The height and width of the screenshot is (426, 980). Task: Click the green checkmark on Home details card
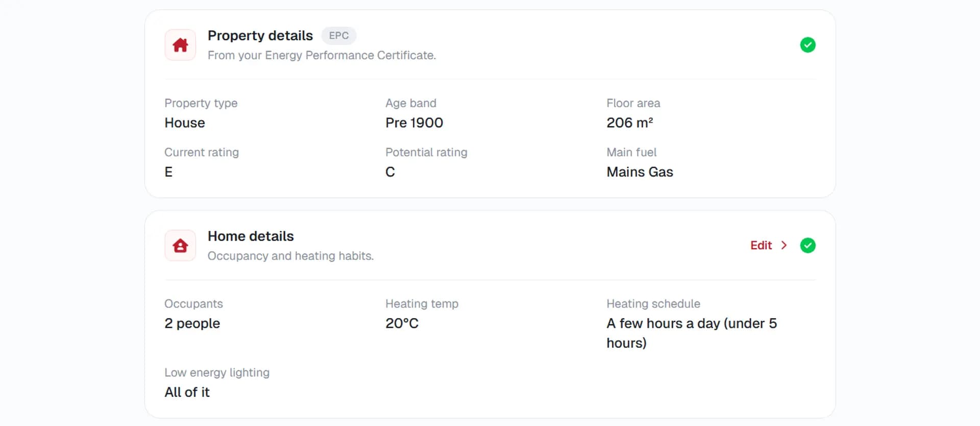807,246
